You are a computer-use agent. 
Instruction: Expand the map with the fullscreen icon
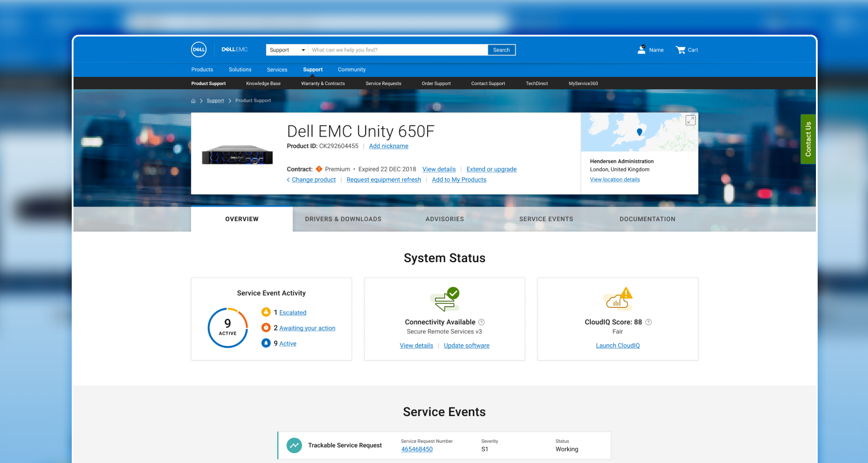pyautogui.click(x=690, y=120)
